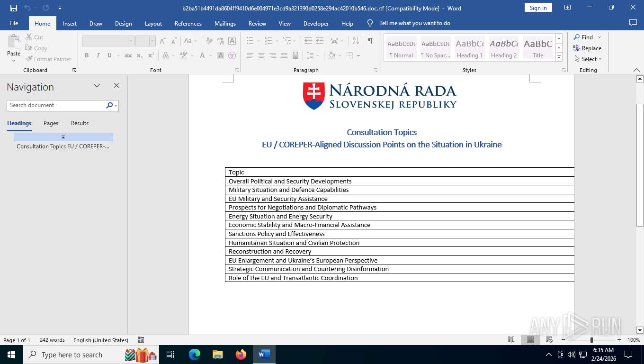This screenshot has height=364, width=644.
Task: Align text right
Action: pyautogui.click(x=272, y=55)
